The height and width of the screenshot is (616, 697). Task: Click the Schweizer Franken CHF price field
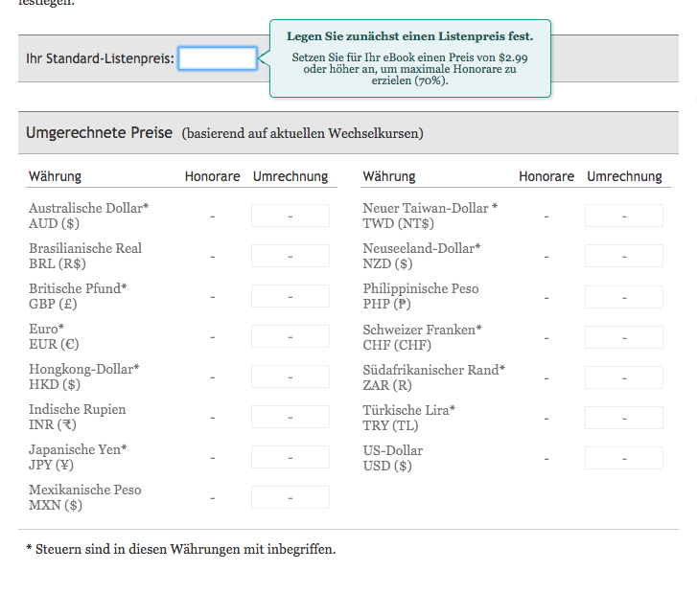pos(623,336)
